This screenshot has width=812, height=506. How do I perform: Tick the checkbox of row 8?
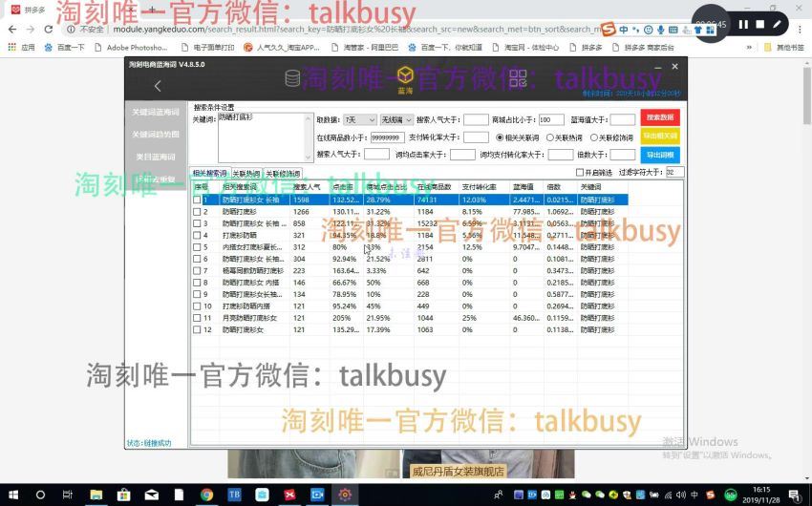(x=197, y=283)
